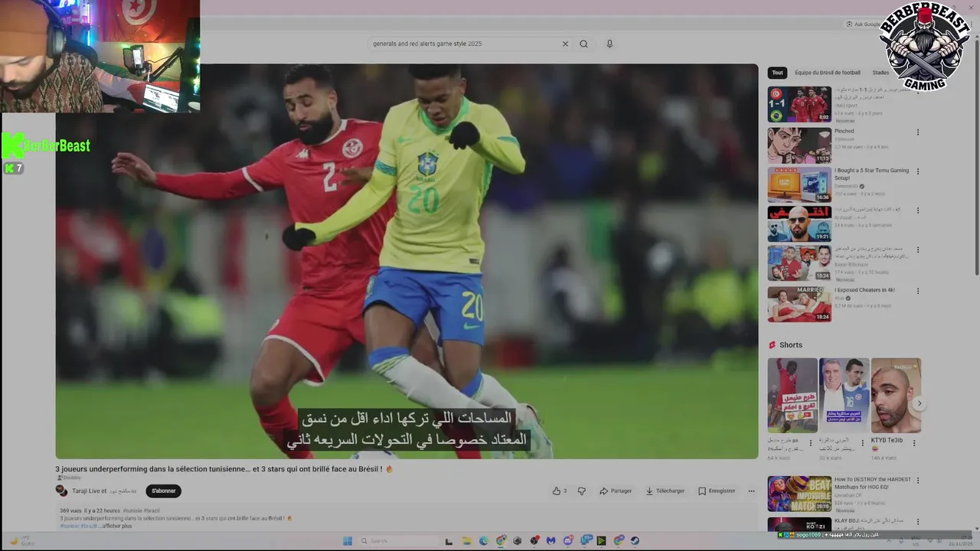The image size is (980, 551).
Task: Show next Shorts with the right arrow
Action: coord(920,403)
